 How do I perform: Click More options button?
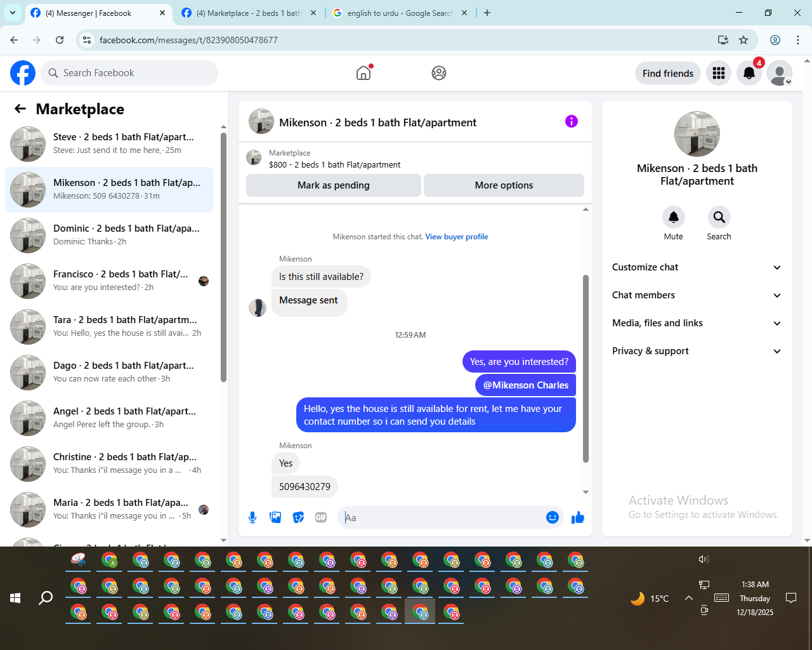pos(504,185)
